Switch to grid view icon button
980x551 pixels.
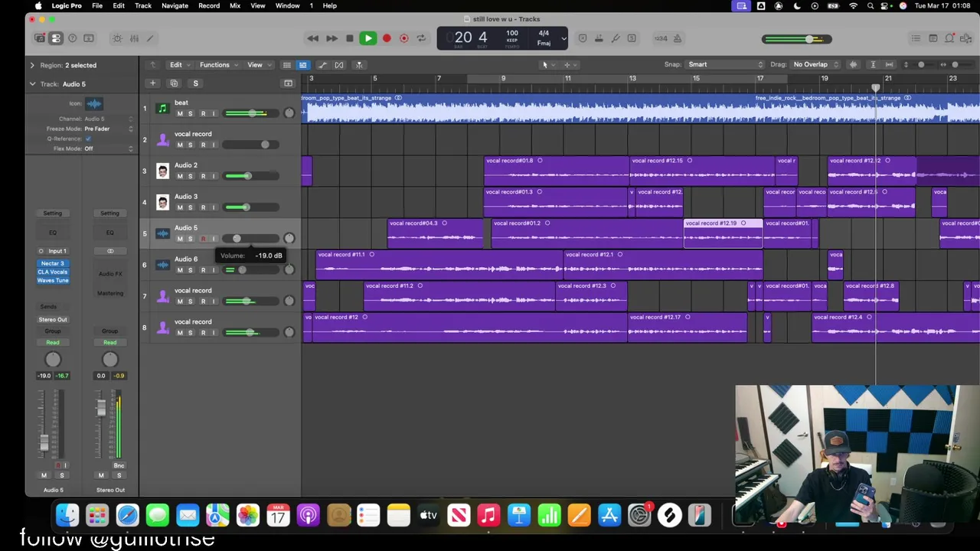(286, 65)
